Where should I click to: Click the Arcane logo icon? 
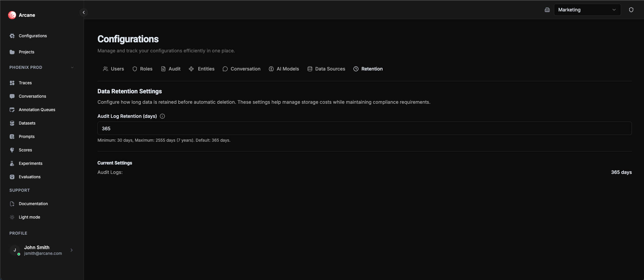(12, 15)
